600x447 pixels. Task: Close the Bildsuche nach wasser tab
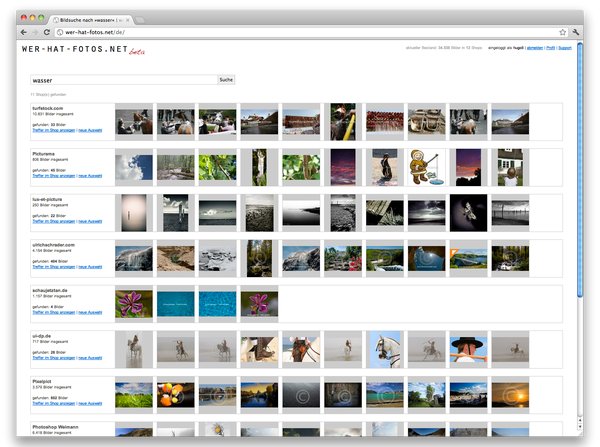pos(127,20)
